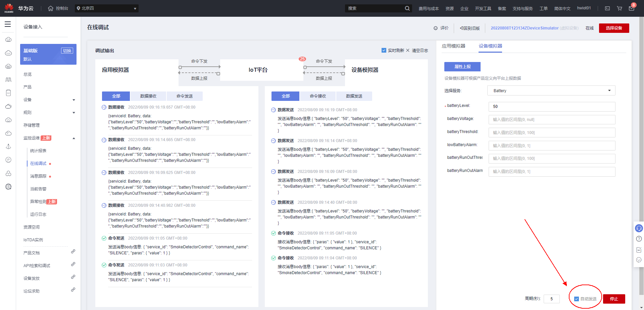Click into the batteryLevel input field
The height and width of the screenshot is (310, 644).
click(x=552, y=107)
